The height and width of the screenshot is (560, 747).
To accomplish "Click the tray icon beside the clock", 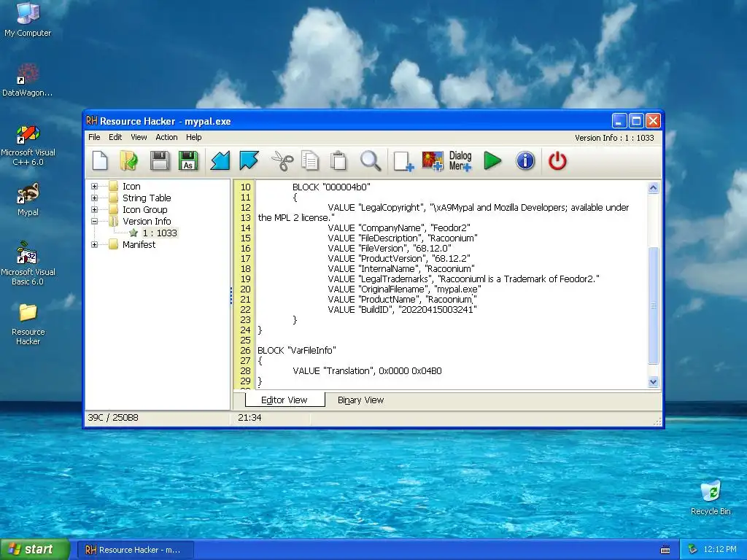I will 692,550.
